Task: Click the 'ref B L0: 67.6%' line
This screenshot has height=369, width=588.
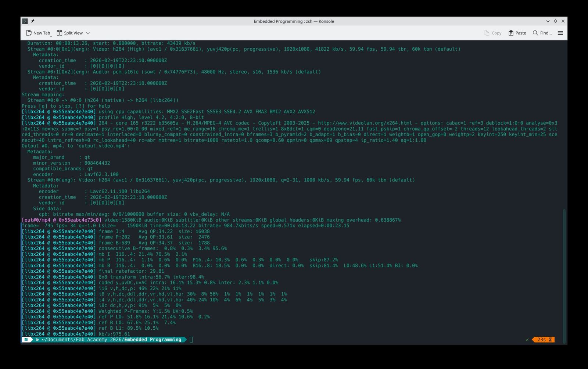Action: pyautogui.click(x=98, y=323)
